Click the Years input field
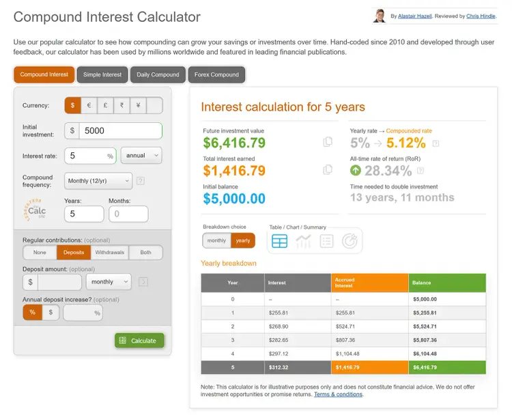This screenshot has height=420, width=512. click(84, 214)
